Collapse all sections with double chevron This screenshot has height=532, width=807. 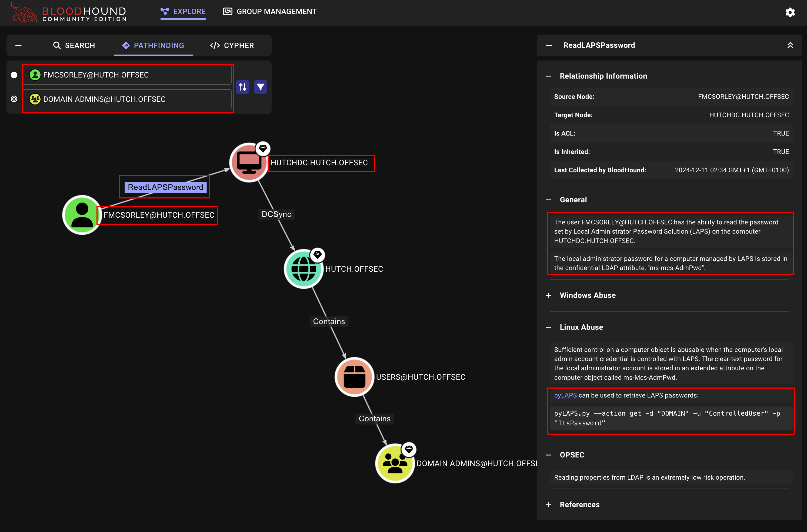pos(790,45)
